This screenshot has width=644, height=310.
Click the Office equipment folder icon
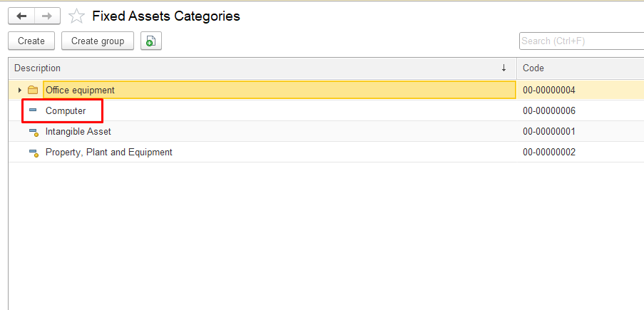tap(33, 91)
